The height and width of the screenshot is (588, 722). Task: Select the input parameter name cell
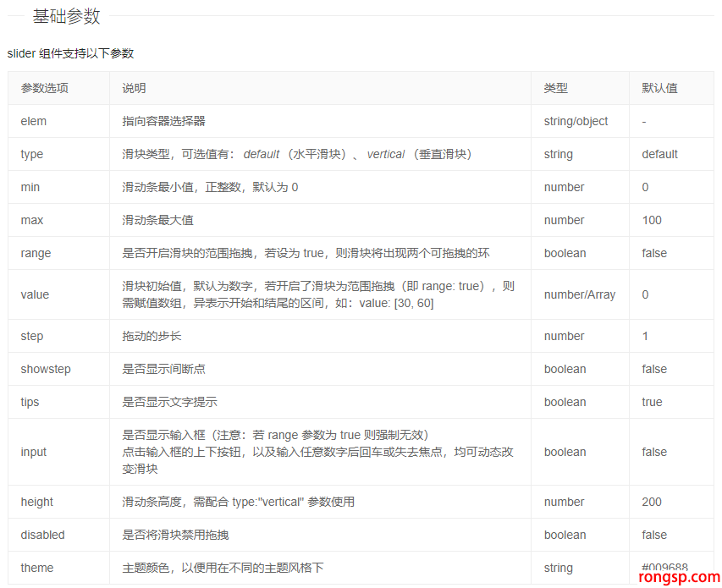click(34, 452)
